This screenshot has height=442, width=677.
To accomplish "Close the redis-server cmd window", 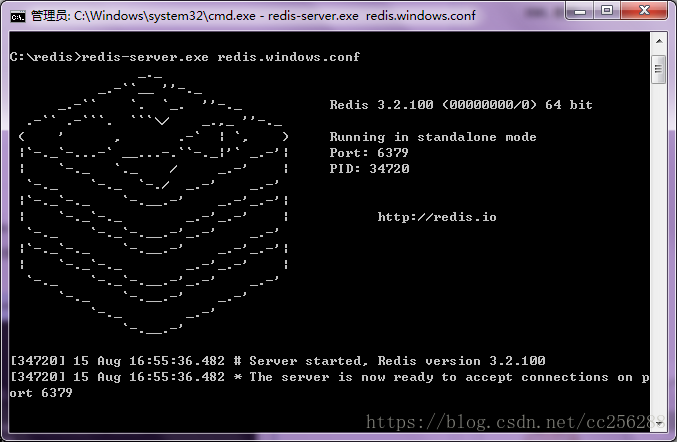I will (x=644, y=10).
